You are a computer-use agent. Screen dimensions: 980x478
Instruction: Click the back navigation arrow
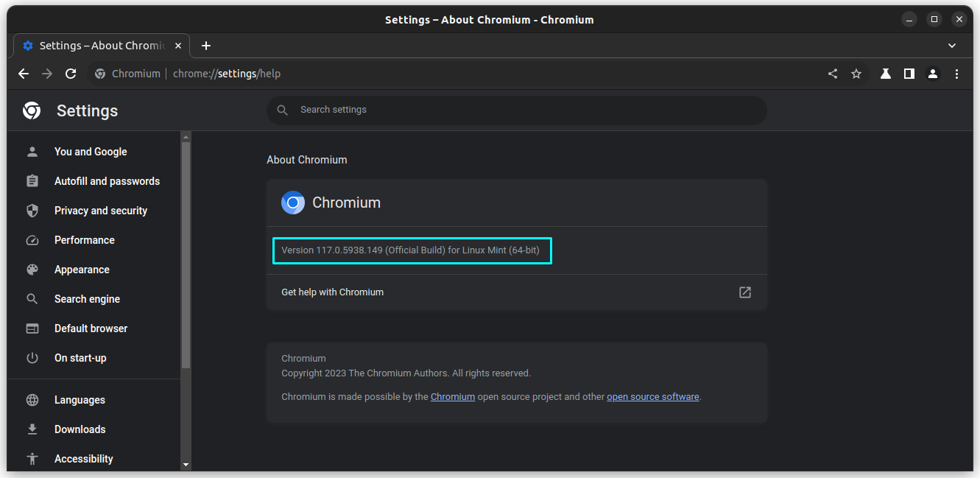pos(23,73)
